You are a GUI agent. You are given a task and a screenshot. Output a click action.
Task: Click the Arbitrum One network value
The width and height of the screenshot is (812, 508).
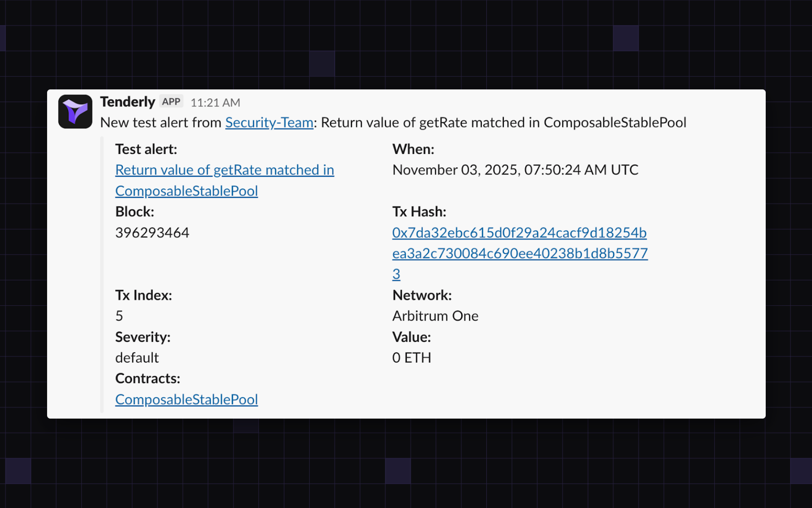tap(435, 316)
